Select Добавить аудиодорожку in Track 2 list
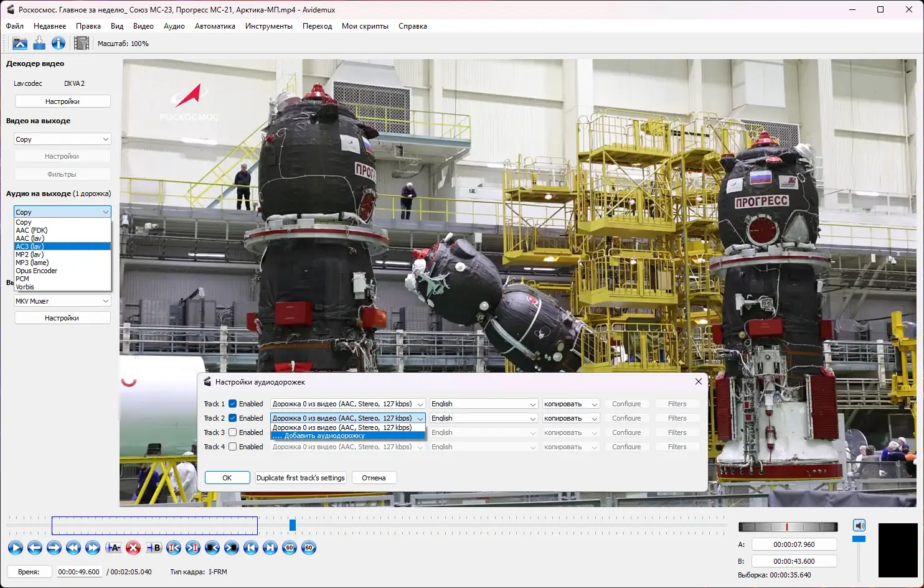The image size is (924, 588). coord(348,436)
